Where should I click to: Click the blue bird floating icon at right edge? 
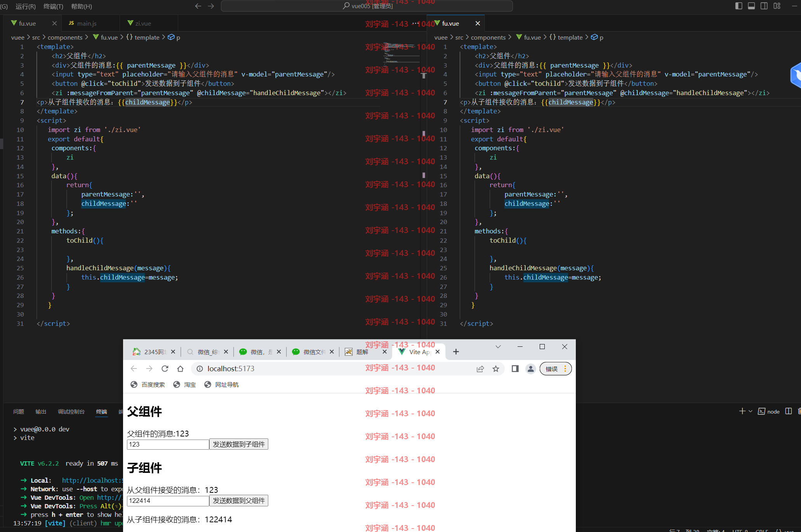[x=796, y=75]
